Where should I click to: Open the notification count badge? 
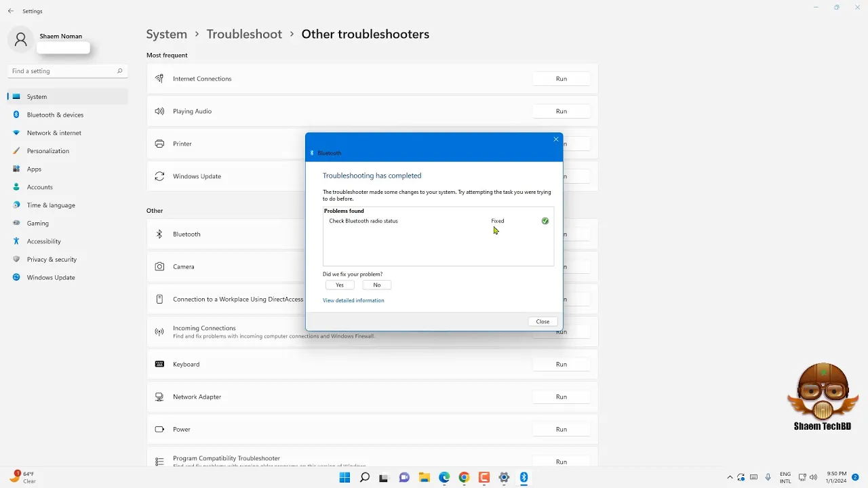coord(856,477)
